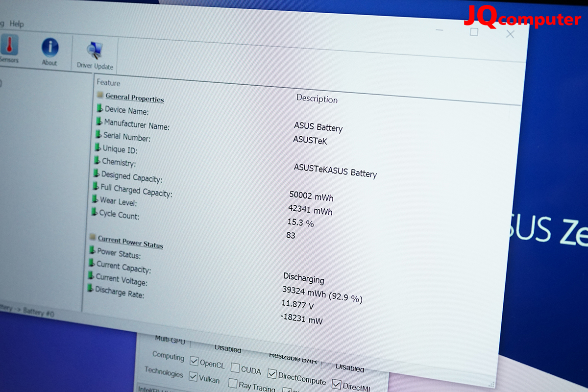This screenshot has width=588, height=392.
Task: Toggle the Ray Tracing checkbox in the GPU window
Action: click(x=233, y=383)
